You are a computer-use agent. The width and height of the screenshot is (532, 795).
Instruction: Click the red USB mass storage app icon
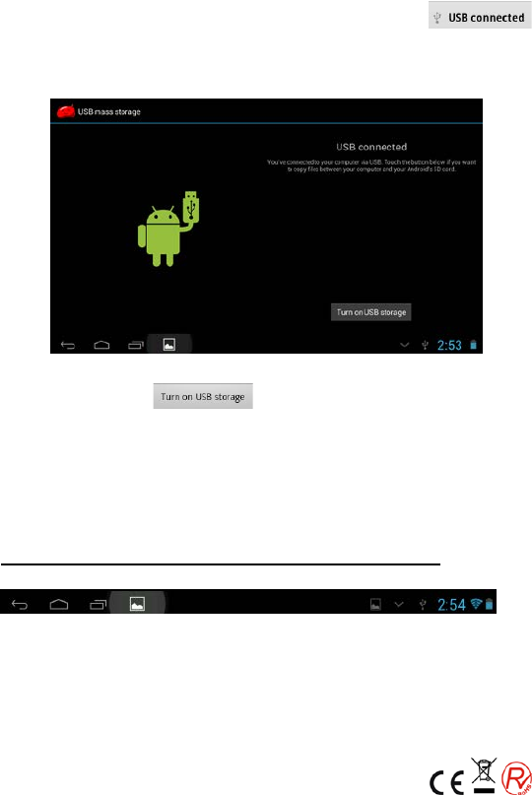[x=66, y=111]
